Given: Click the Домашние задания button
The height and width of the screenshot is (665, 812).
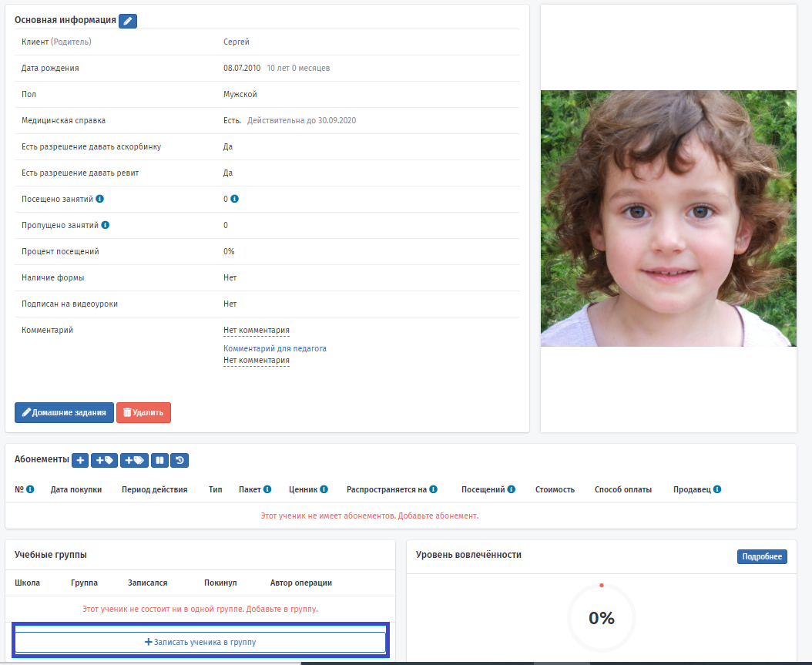Looking at the screenshot, I should tap(64, 413).
